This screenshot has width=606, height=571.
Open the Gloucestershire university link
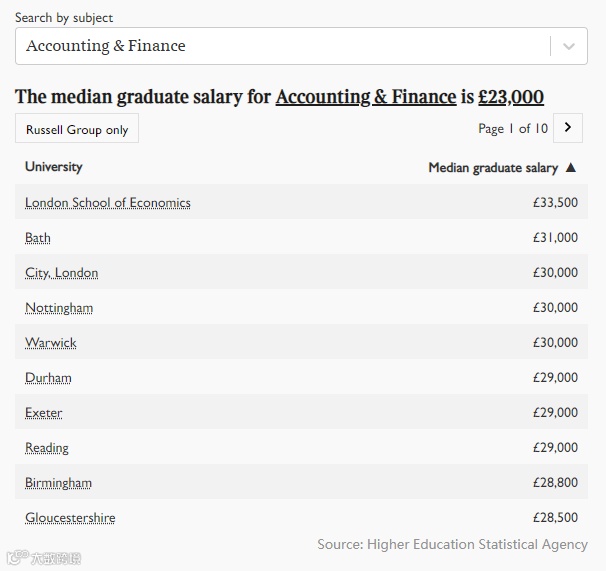point(70,518)
